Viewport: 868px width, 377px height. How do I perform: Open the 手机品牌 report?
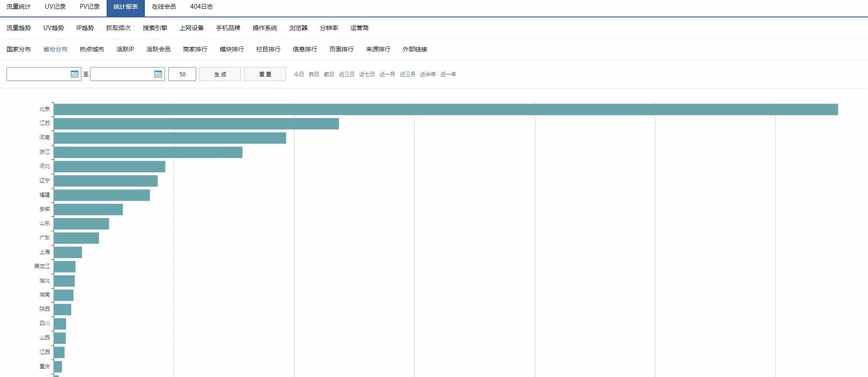point(228,28)
